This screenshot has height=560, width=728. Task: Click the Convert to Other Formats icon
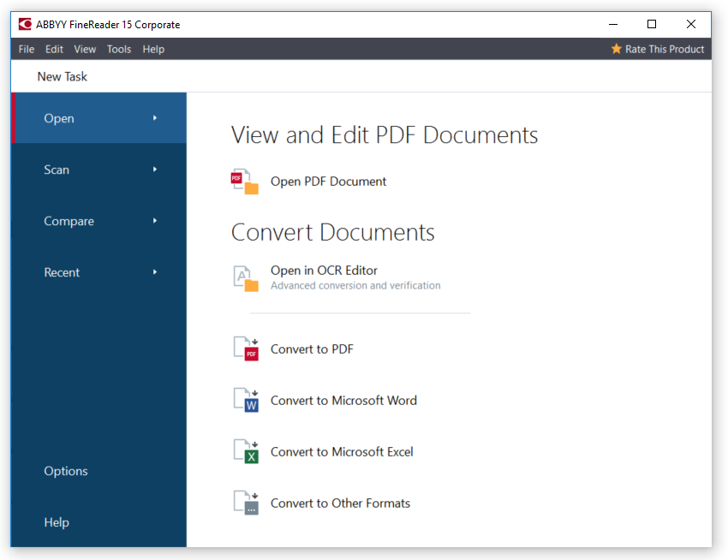pos(246,503)
